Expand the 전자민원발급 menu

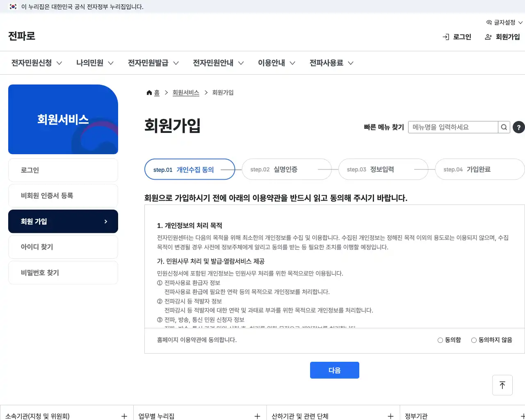[153, 63]
